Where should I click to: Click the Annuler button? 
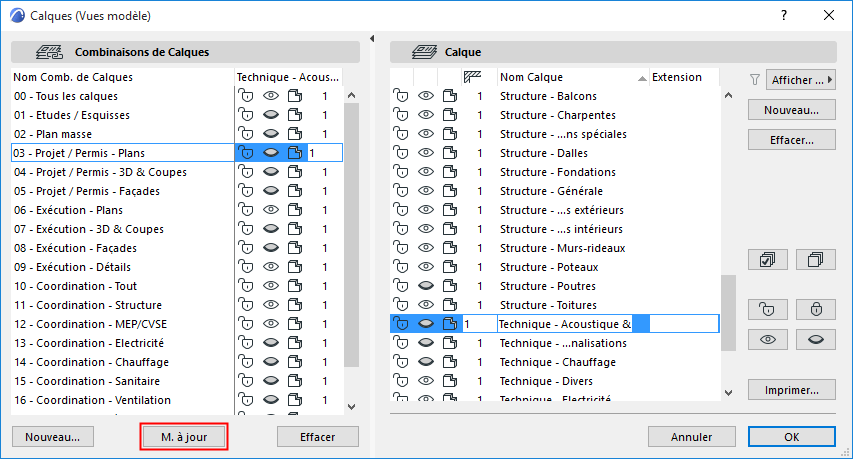tap(691, 437)
